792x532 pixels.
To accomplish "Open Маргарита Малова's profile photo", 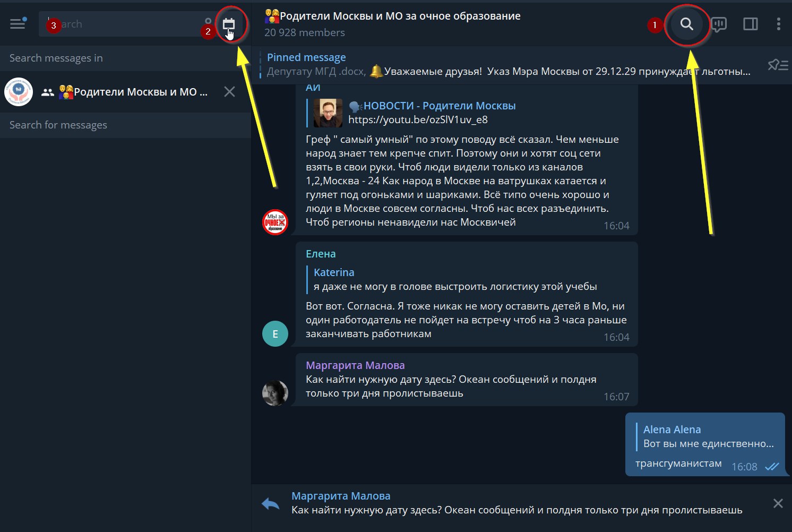I will point(275,393).
